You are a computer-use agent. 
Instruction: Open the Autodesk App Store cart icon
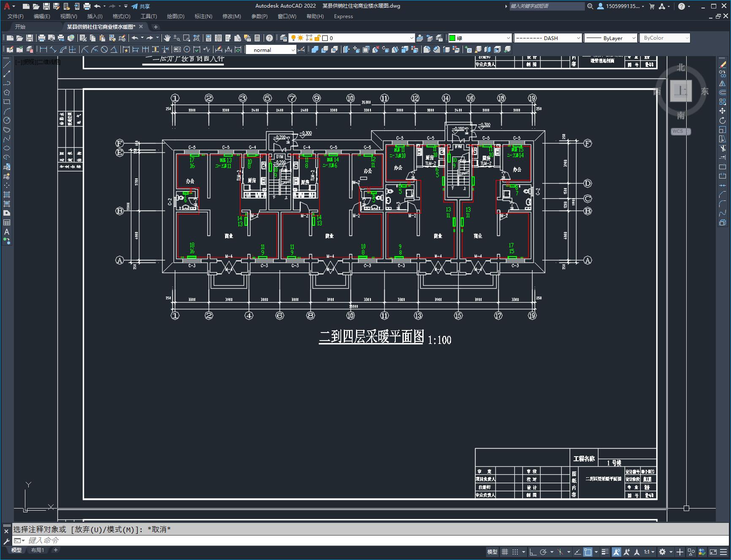click(652, 6)
